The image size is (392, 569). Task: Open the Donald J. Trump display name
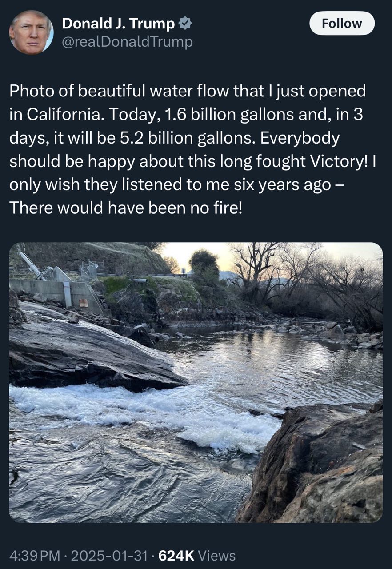tap(118, 24)
